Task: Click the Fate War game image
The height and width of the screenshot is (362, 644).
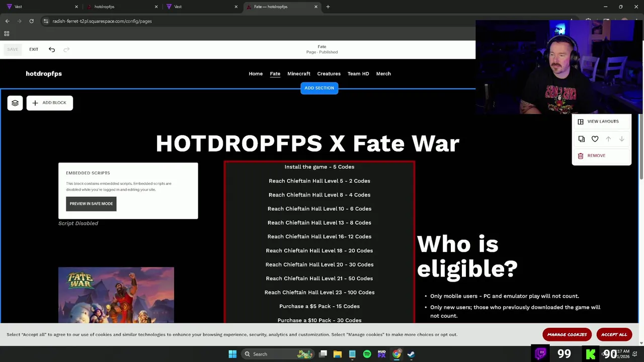Action: coord(116,295)
